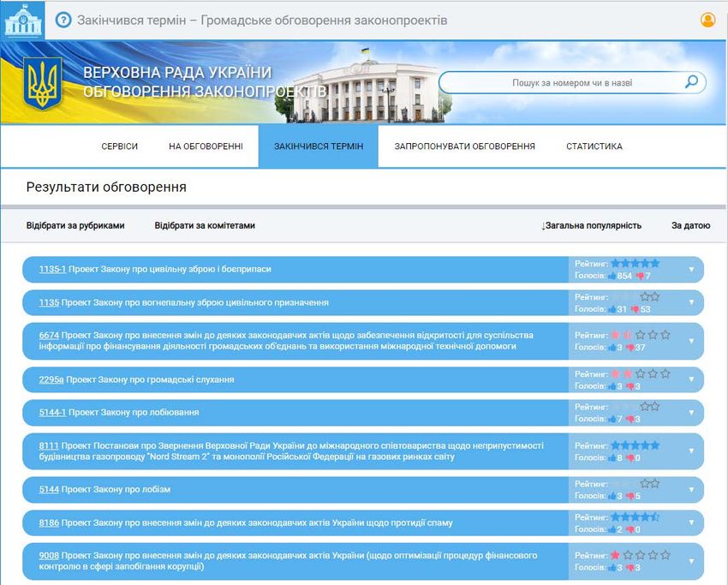728x585 pixels.
Task: Click the star rating of bill 8111
Action: click(636, 445)
